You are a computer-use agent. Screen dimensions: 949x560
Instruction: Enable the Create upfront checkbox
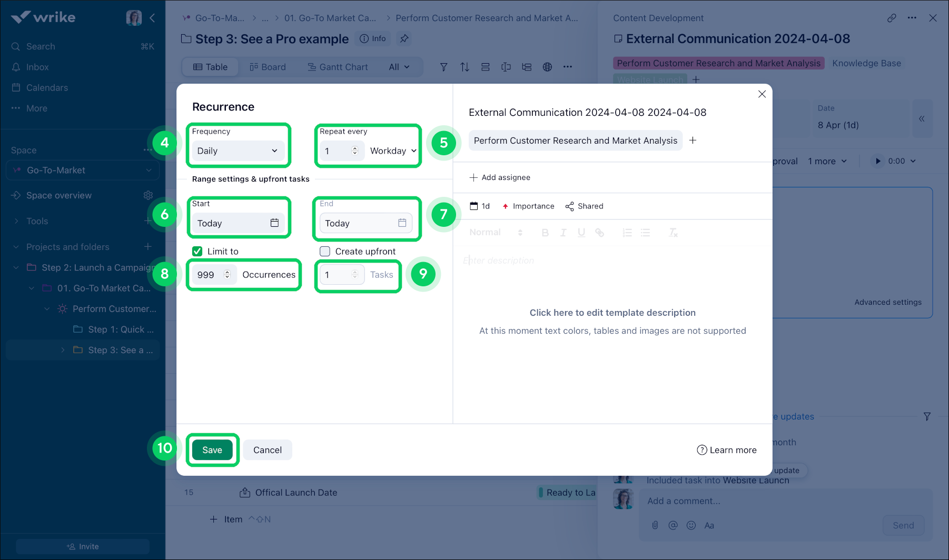[x=325, y=251]
